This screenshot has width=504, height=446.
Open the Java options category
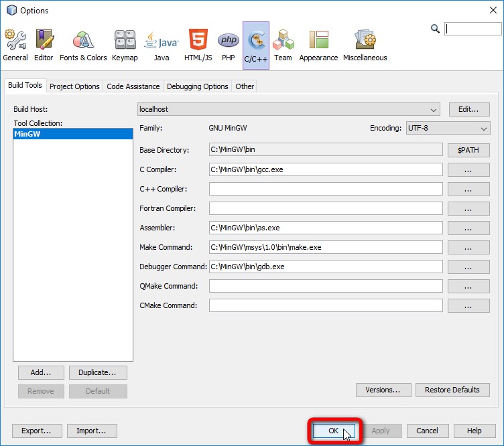(x=161, y=46)
